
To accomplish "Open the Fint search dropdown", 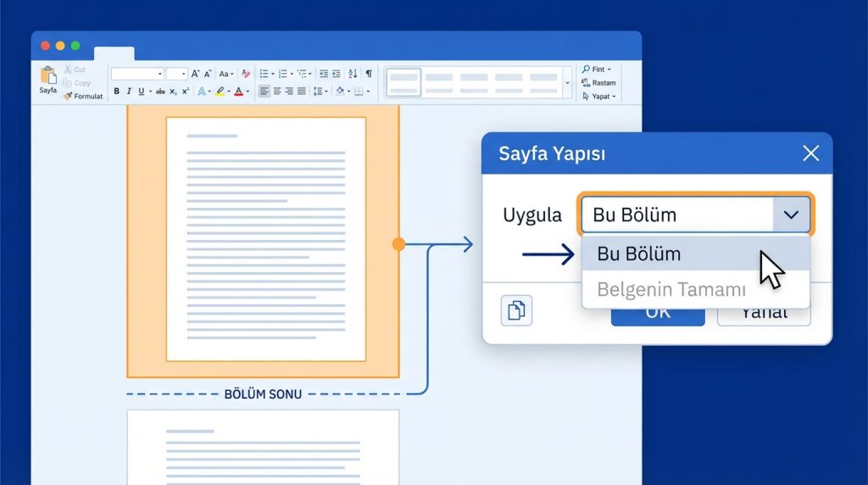I will [x=597, y=70].
